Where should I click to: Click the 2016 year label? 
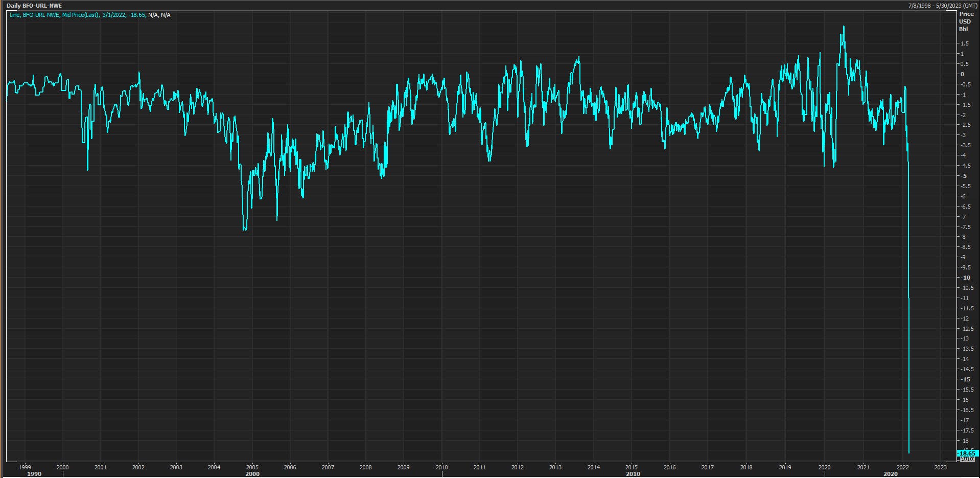click(669, 467)
